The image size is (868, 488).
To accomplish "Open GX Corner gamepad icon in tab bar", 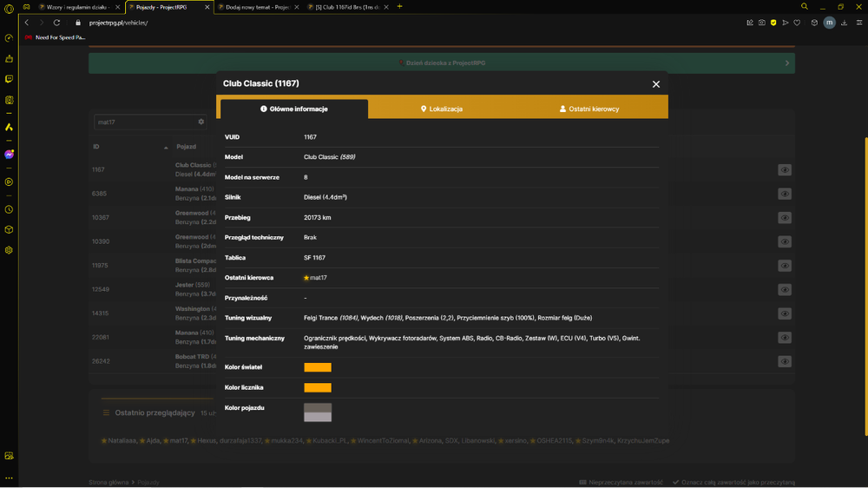I will (x=26, y=7).
